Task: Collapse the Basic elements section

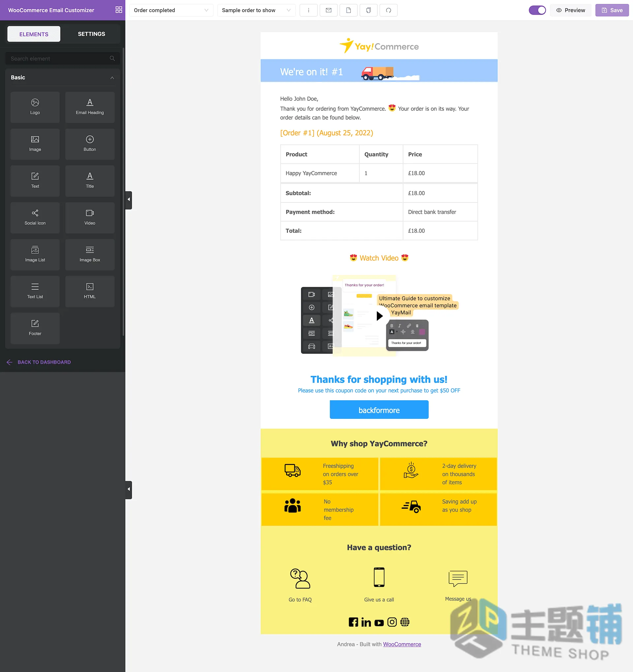Action: [x=112, y=78]
